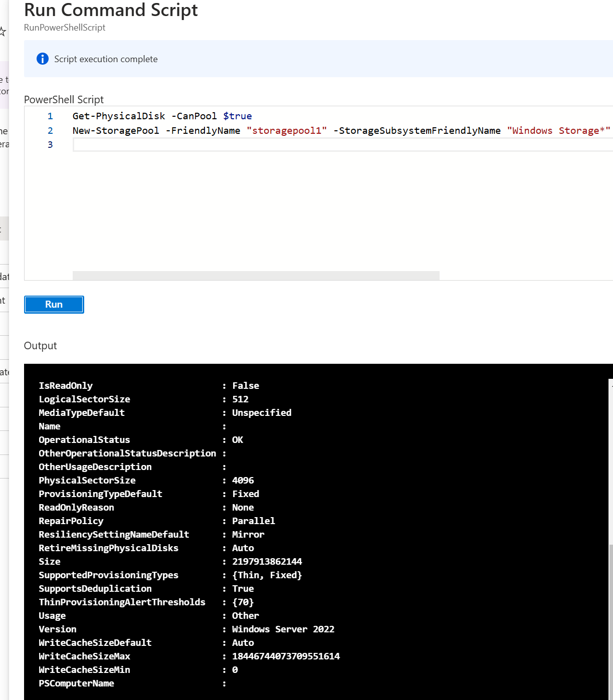Click into empty line 3 of script editor
The image size is (613, 700).
(x=342, y=145)
